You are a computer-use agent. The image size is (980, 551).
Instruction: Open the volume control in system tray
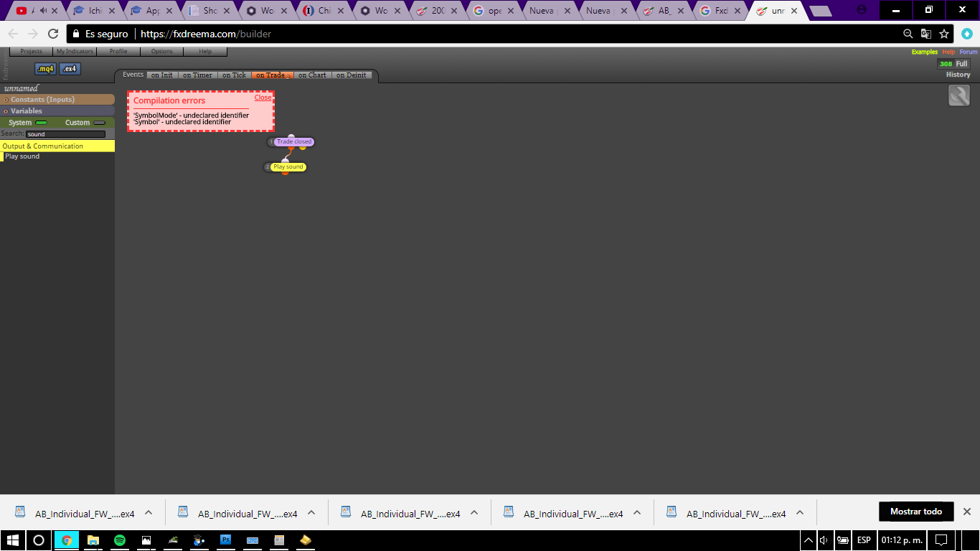click(x=824, y=540)
